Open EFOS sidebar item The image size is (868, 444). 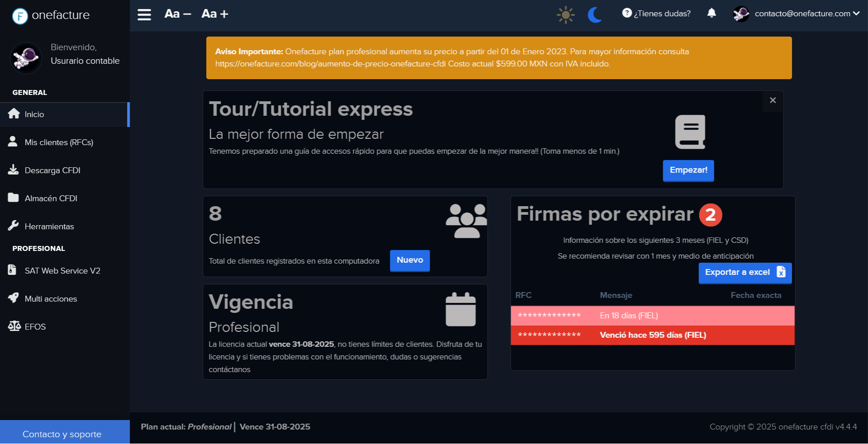[65, 327]
